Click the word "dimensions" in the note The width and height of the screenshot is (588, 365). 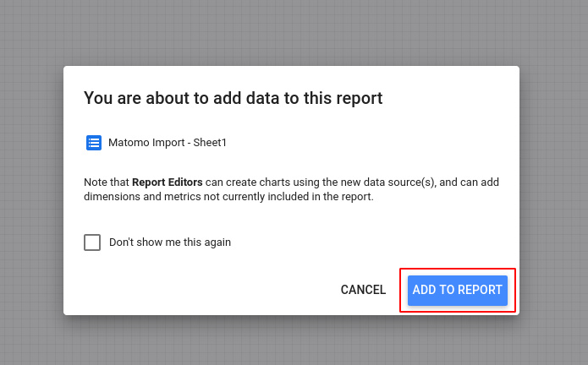(x=112, y=197)
